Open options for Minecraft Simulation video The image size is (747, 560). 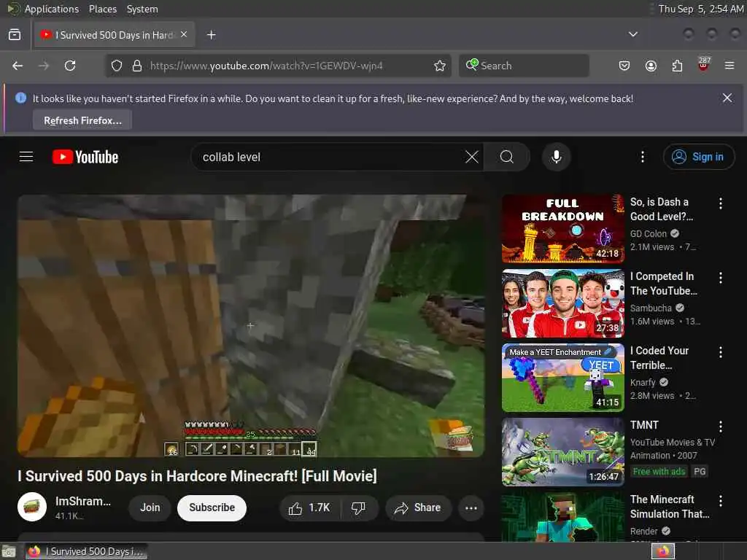(x=720, y=500)
